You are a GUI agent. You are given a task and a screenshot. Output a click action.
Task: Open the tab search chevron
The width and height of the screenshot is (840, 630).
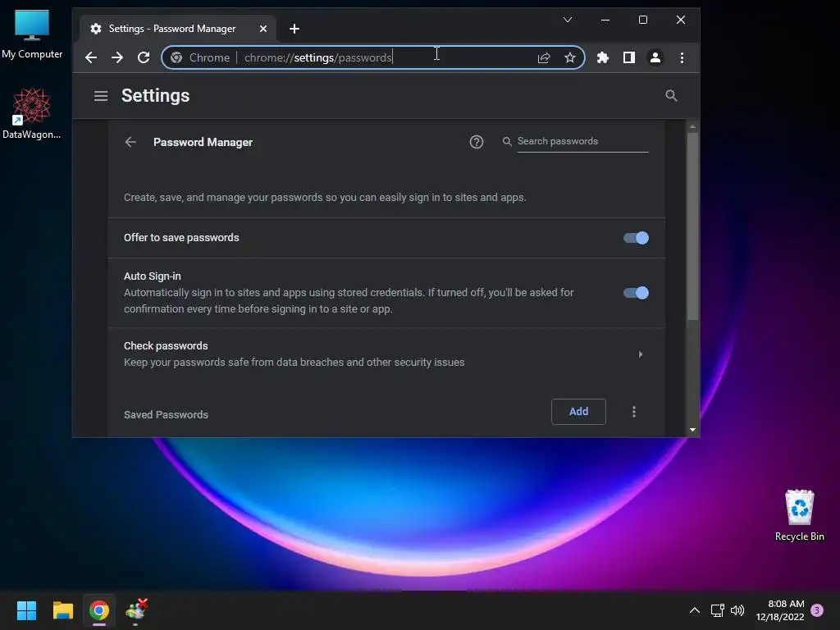point(568,20)
